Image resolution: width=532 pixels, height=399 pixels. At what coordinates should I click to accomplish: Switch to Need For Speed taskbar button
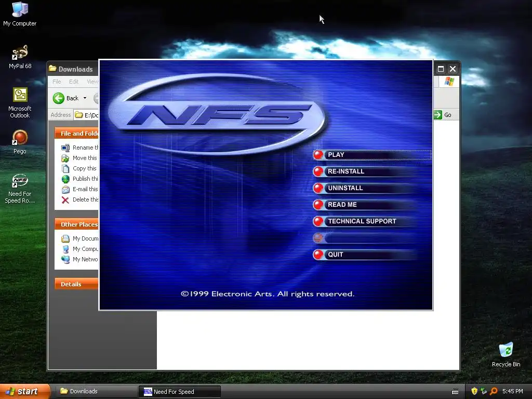click(179, 392)
